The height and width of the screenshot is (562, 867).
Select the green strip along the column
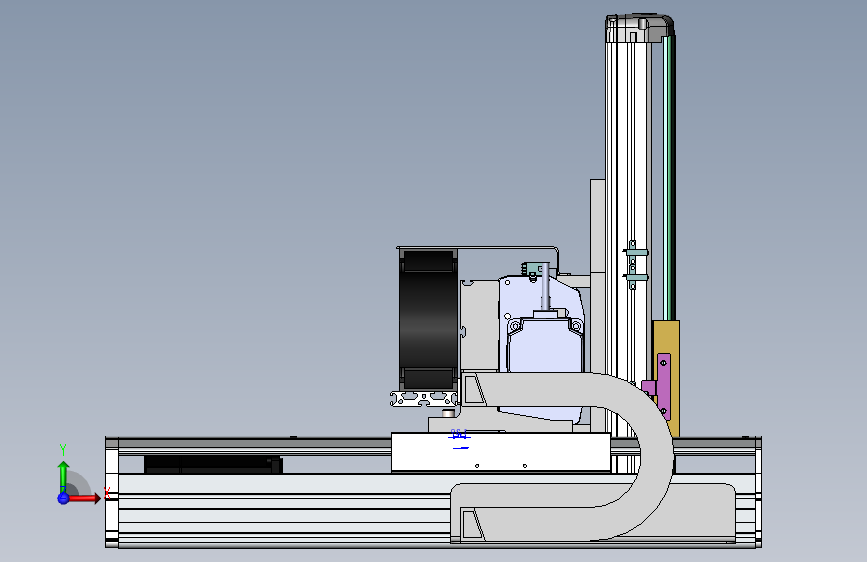[668, 177]
